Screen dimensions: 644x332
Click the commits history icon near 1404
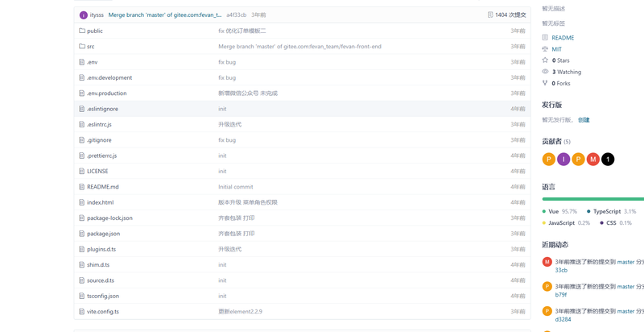pos(490,15)
